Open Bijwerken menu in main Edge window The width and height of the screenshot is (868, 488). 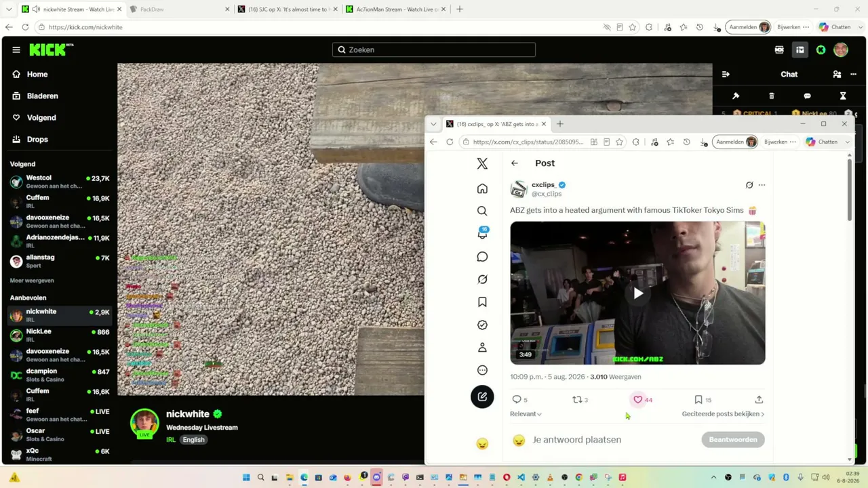(793, 27)
